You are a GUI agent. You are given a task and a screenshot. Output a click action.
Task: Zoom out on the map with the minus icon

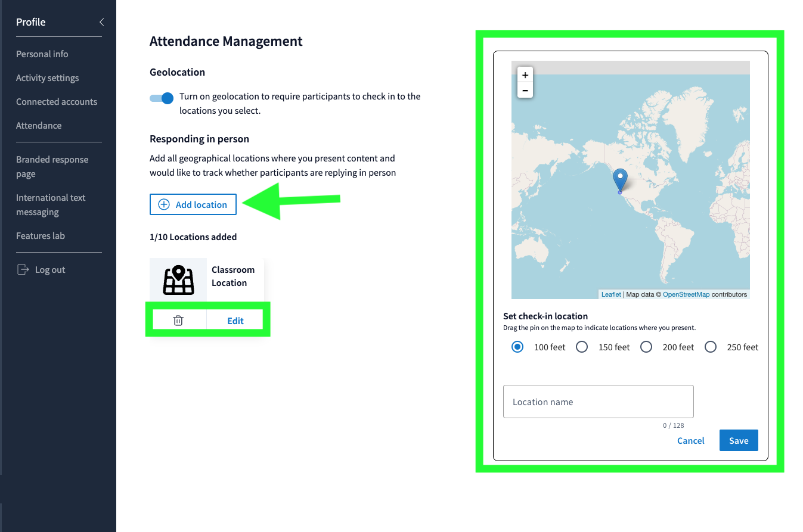(525, 90)
